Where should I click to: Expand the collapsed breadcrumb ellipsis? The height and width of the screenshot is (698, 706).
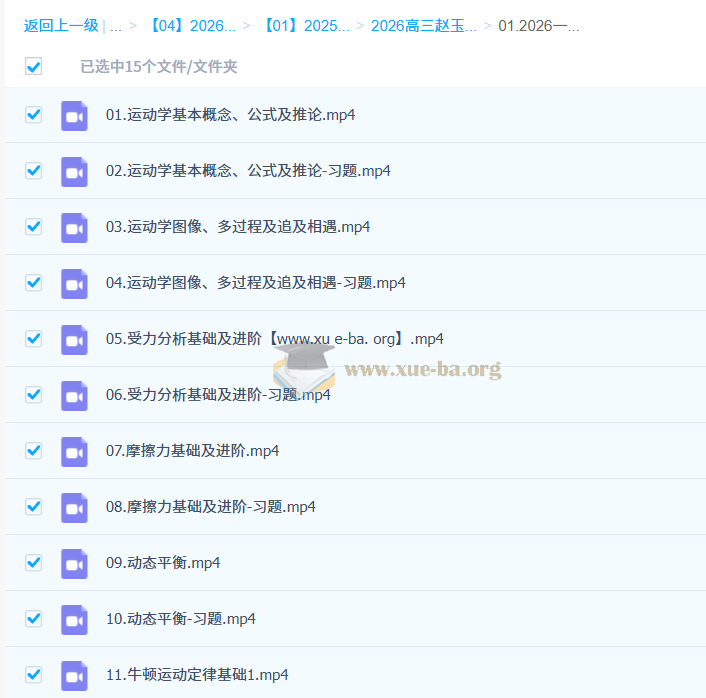coord(116,26)
